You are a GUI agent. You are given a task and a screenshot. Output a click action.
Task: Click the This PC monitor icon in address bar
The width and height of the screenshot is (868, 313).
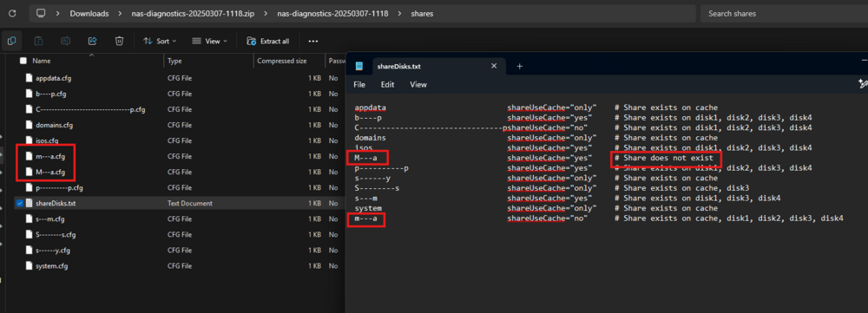tap(41, 13)
